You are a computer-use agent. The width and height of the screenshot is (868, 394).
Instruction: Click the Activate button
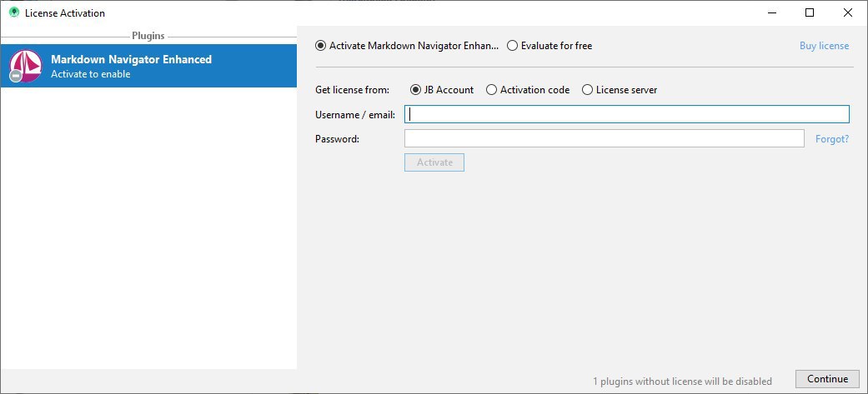(x=434, y=162)
